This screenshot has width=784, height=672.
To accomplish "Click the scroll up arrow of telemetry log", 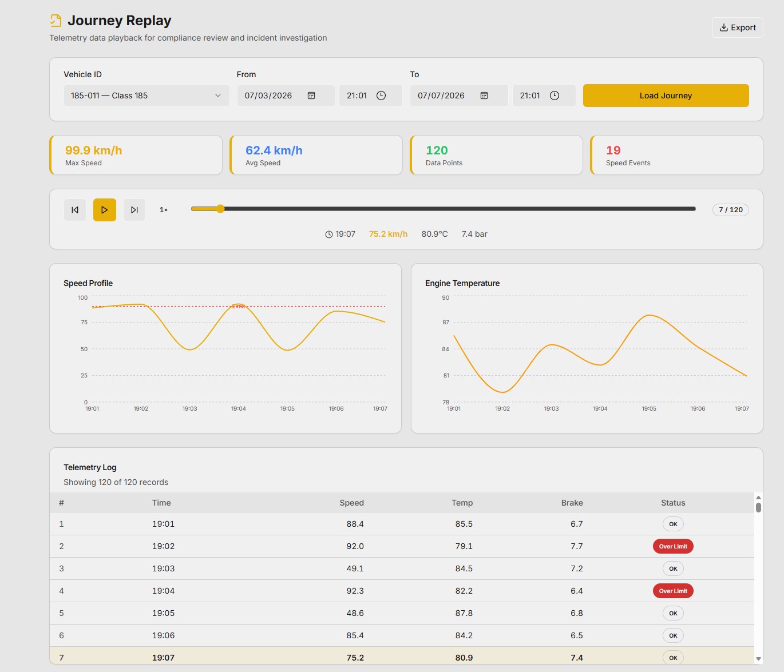I will point(758,496).
